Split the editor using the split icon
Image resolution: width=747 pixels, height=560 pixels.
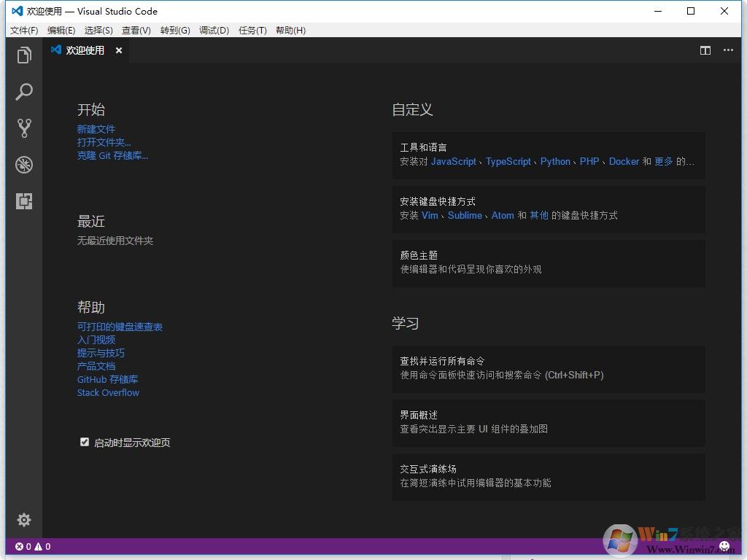point(705,50)
